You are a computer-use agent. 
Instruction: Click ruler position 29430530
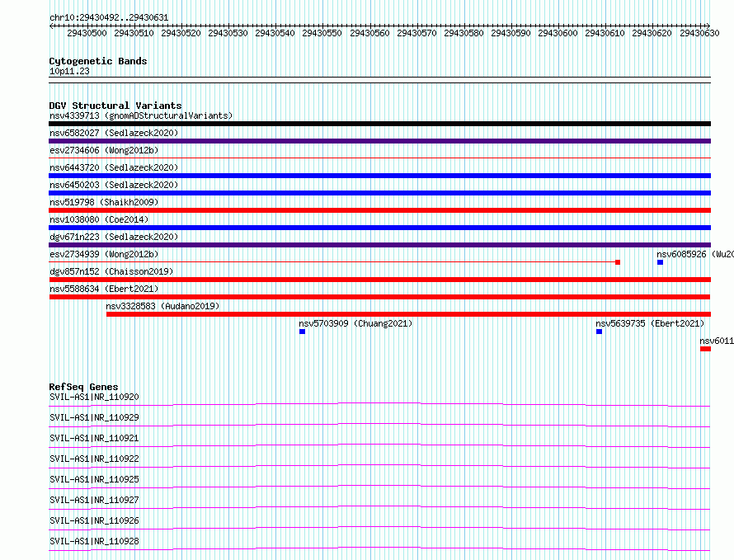tap(228, 33)
